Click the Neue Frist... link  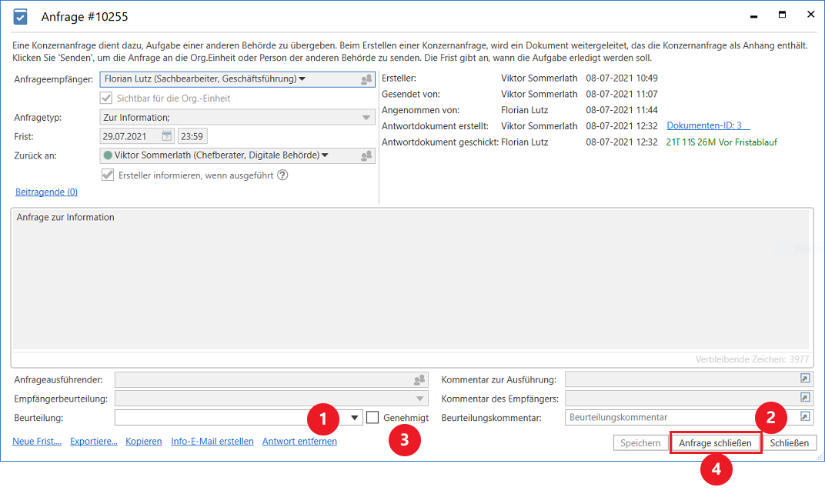[x=37, y=442]
